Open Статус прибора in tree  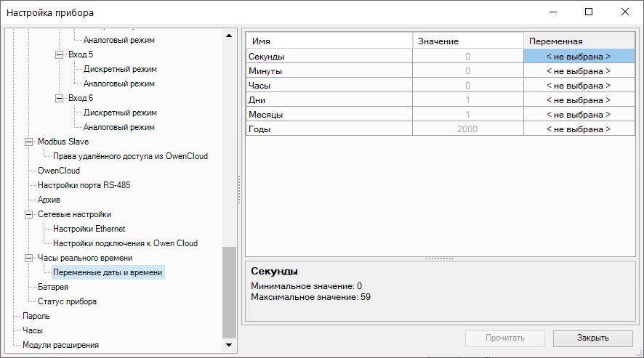click(67, 301)
